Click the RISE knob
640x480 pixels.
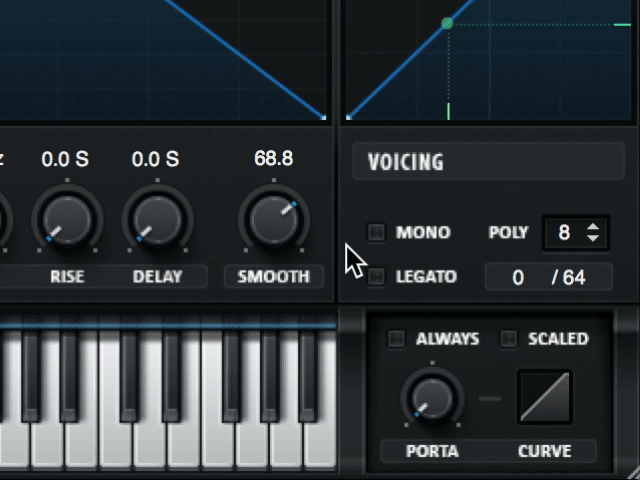pyautogui.click(x=67, y=220)
